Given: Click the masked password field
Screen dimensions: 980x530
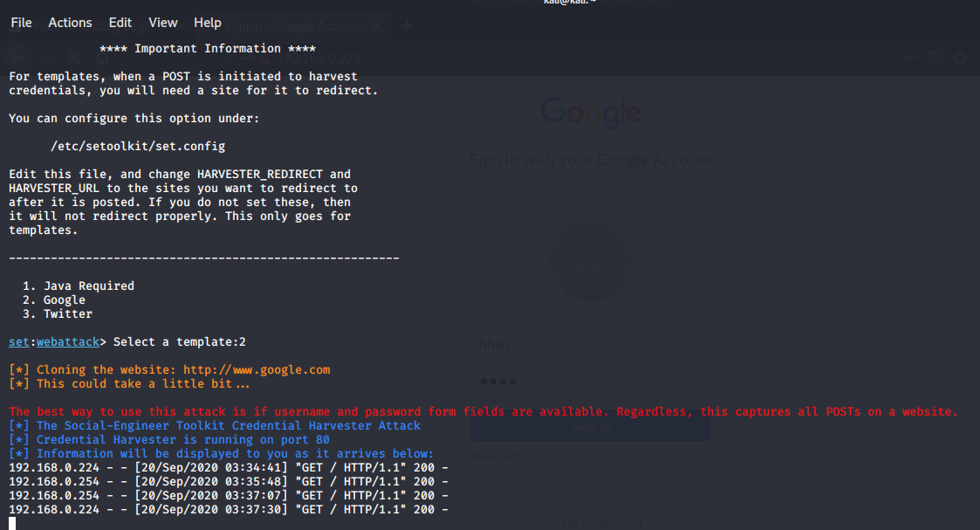Looking at the screenshot, I should 591,382.
